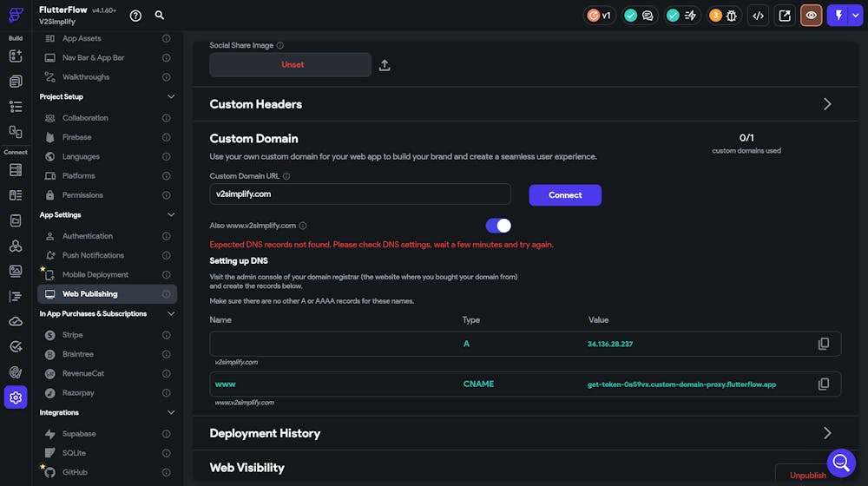Click the open-in-new-window share icon
The width and height of the screenshot is (868, 486).
785,16
